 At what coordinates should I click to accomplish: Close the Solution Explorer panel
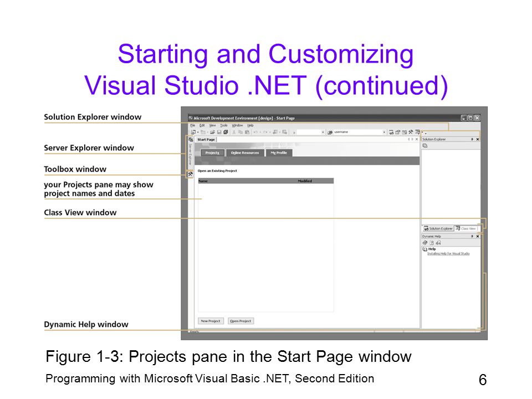click(477, 139)
